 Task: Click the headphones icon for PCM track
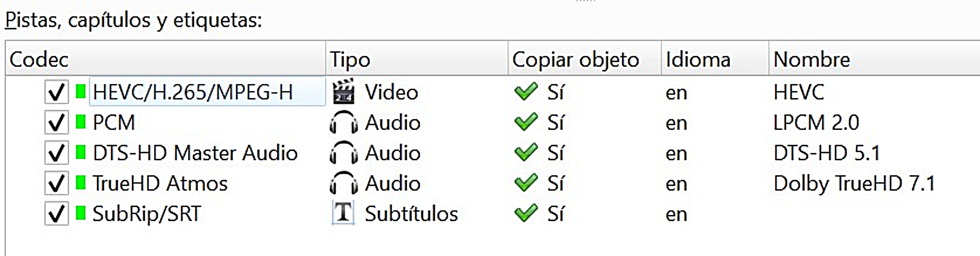pyautogui.click(x=343, y=122)
